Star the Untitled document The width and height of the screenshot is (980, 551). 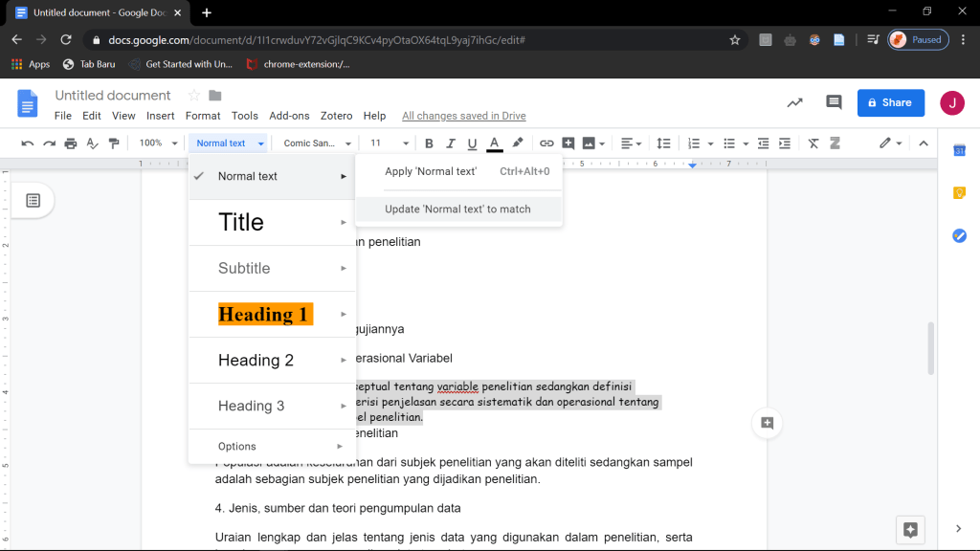pyautogui.click(x=193, y=96)
